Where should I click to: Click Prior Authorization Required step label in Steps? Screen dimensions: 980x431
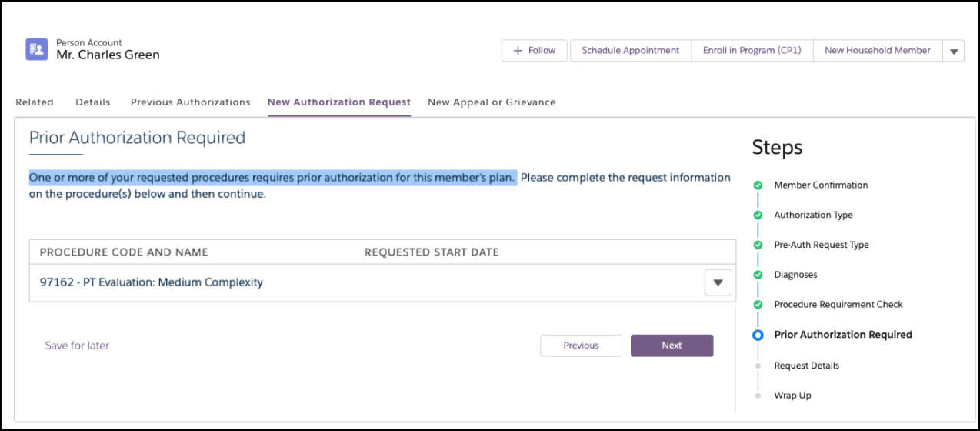click(843, 335)
